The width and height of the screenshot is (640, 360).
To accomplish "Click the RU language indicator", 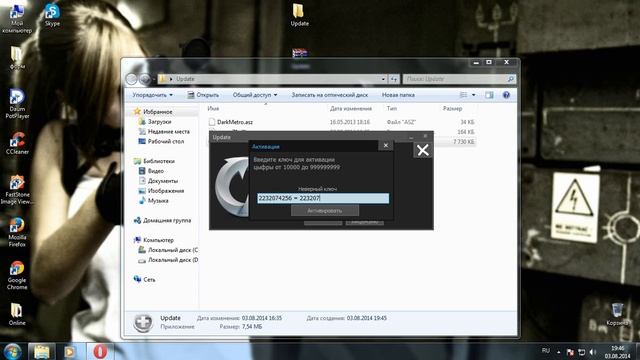I will click(546, 351).
